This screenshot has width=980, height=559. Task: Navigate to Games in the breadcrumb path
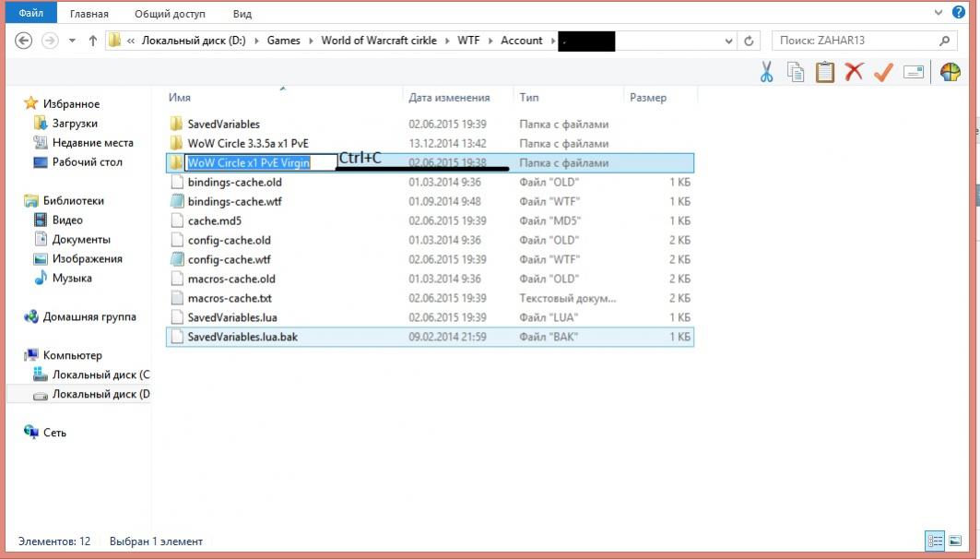[x=283, y=41]
